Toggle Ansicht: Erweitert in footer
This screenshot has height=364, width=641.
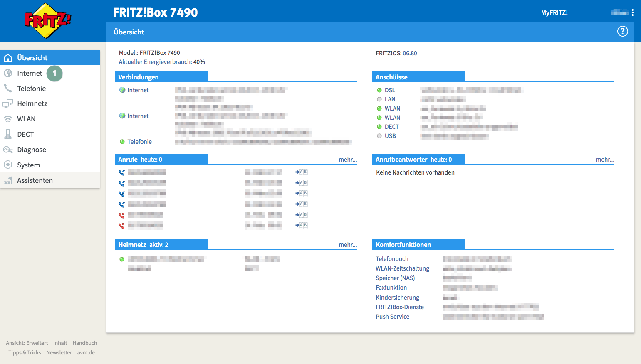[27, 343]
